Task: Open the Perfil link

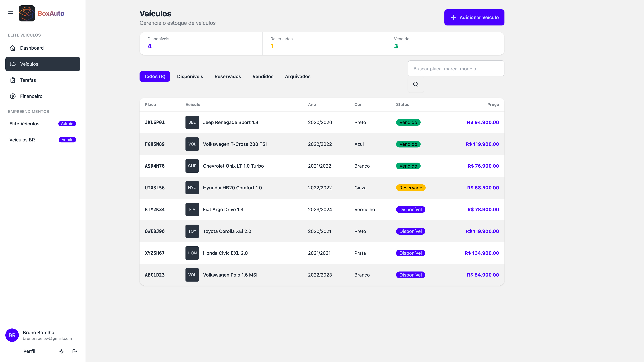Action: [29, 351]
